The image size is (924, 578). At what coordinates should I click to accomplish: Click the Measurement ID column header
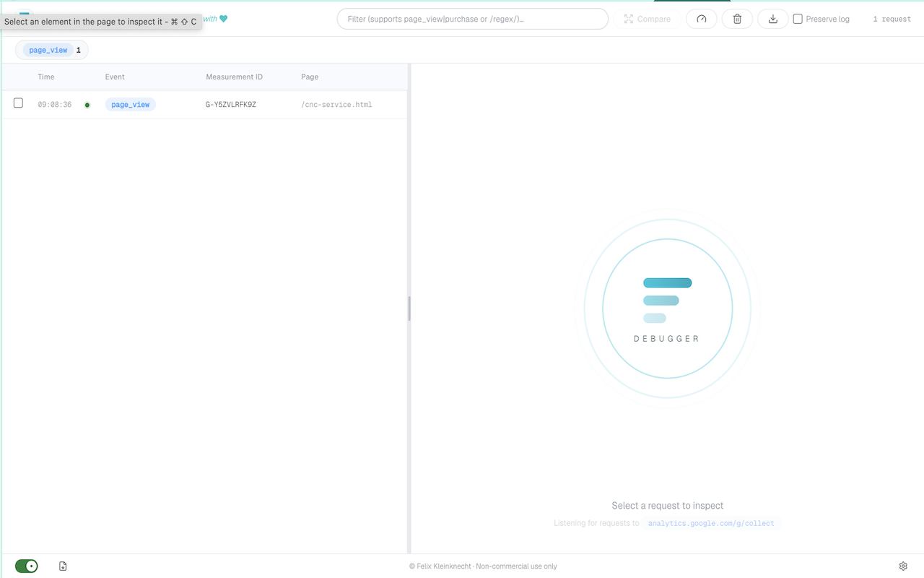(235, 77)
